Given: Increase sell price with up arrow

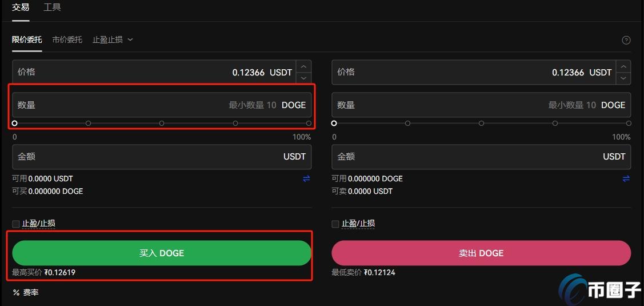Looking at the screenshot, I should [x=623, y=66].
